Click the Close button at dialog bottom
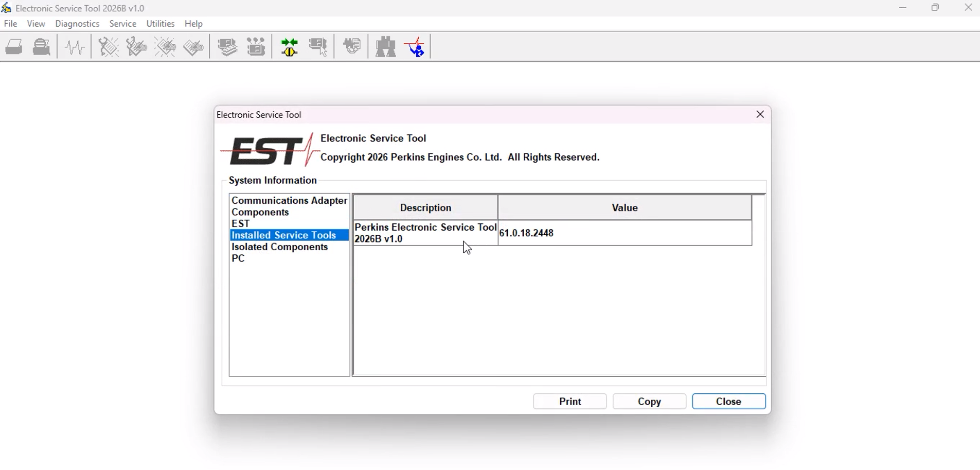The width and height of the screenshot is (980, 470). pyautogui.click(x=729, y=401)
